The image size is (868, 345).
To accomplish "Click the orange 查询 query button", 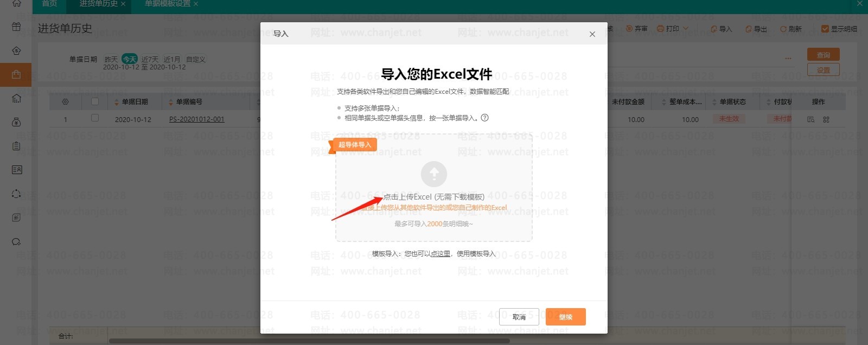I will tap(824, 55).
